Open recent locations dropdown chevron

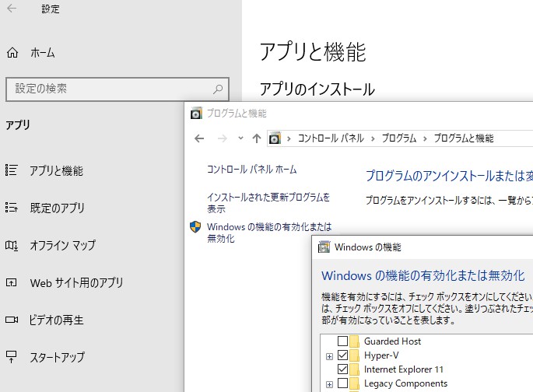click(240, 138)
